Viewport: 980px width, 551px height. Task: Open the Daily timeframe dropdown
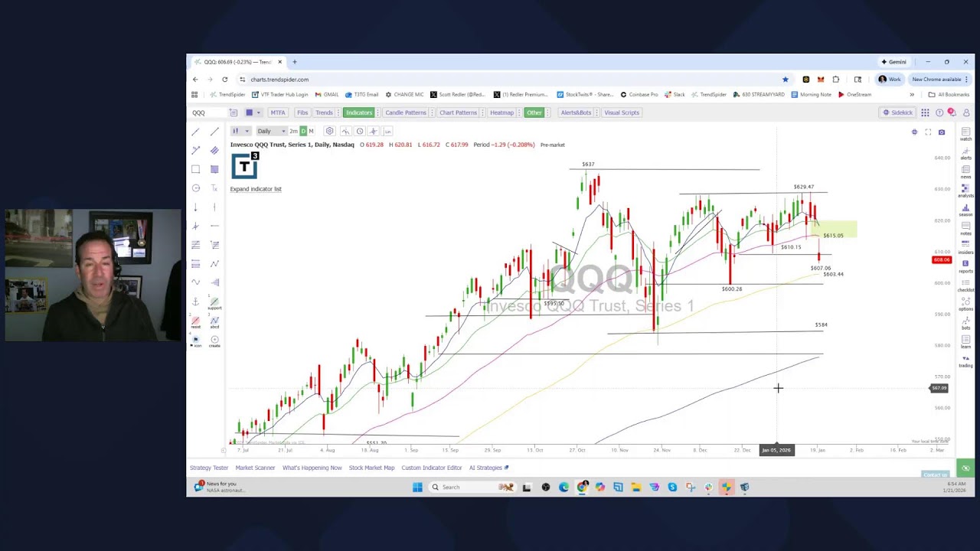[271, 131]
